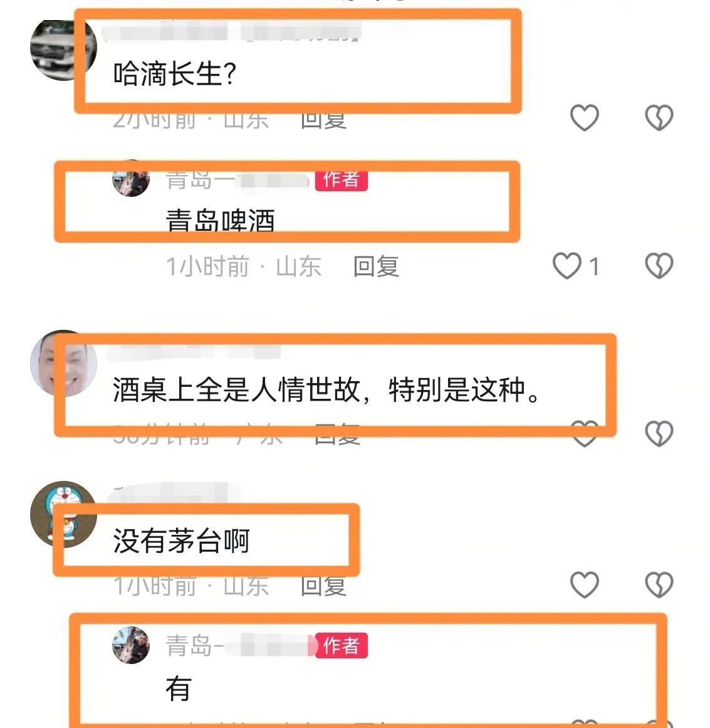The height and width of the screenshot is (728, 710).
Task: Reply to the author's '青岛啤酒' comment
Action: click(376, 266)
